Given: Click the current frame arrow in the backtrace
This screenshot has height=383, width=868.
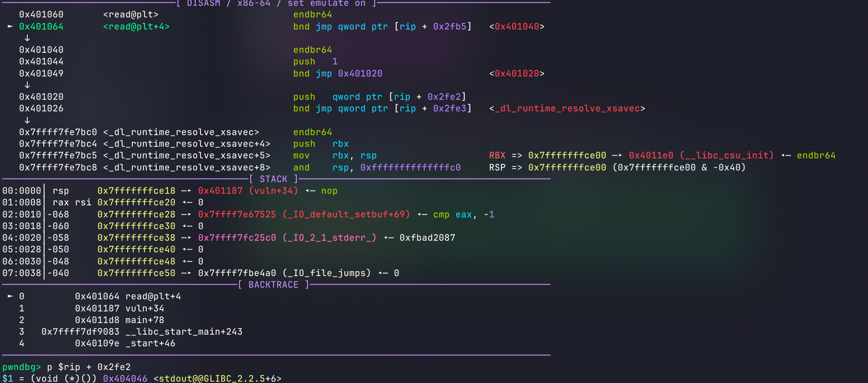Looking at the screenshot, I should [x=10, y=297].
